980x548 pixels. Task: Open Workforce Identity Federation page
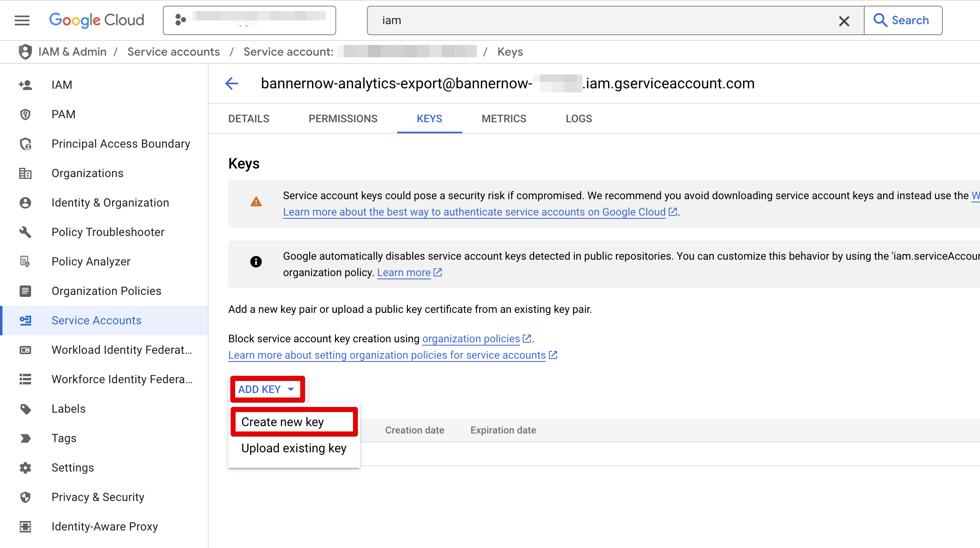(x=122, y=379)
